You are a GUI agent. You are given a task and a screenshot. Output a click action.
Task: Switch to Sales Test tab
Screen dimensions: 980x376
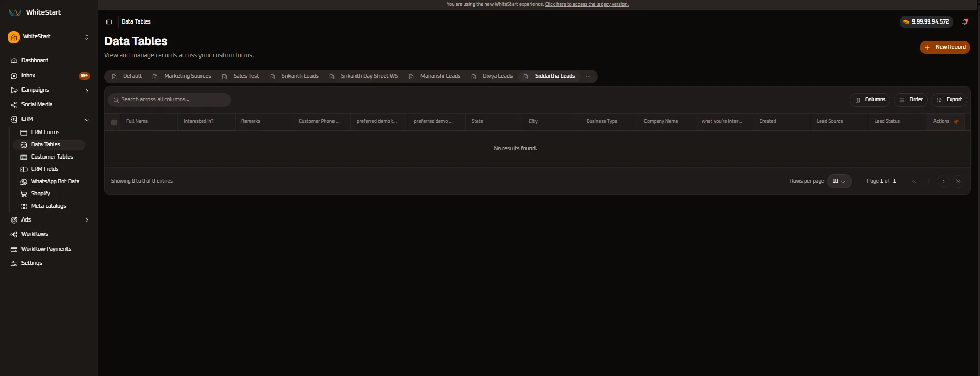click(x=241, y=76)
